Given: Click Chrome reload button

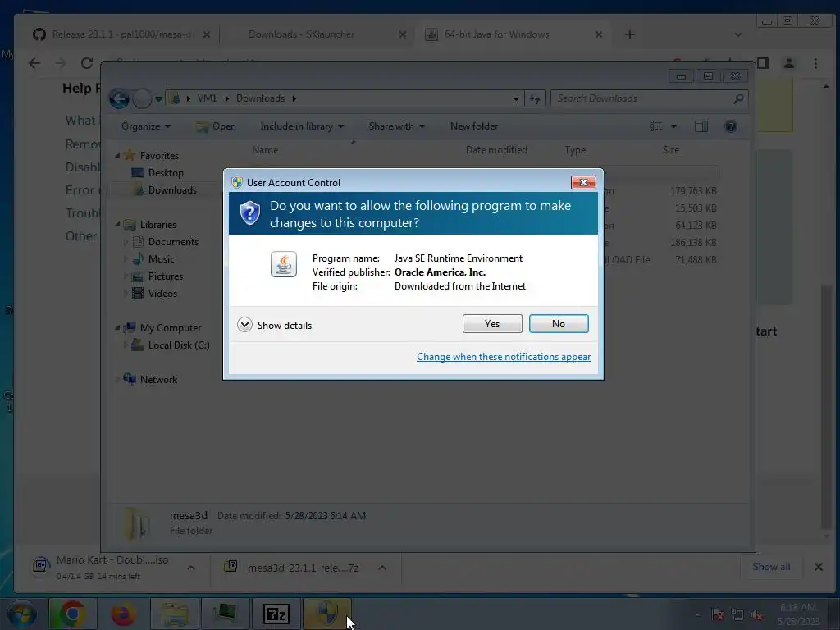Looking at the screenshot, I should point(87,63).
